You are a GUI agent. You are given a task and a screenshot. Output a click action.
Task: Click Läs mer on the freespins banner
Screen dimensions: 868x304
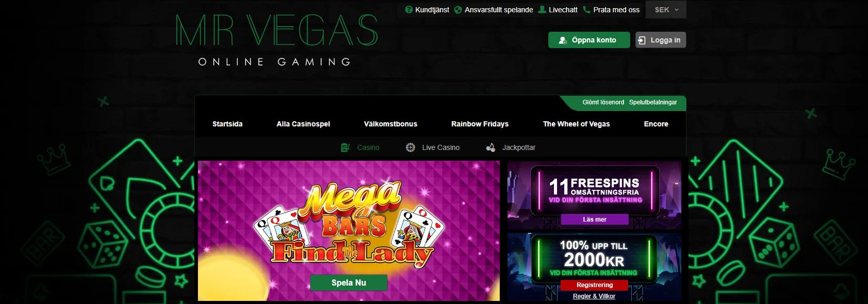595,220
